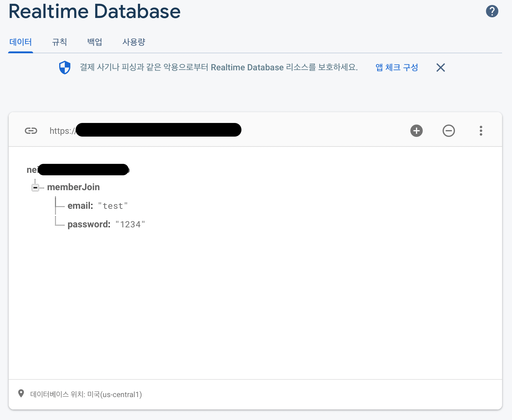Edit the "1234" password value
The height and width of the screenshot is (420, 512).
click(x=130, y=225)
